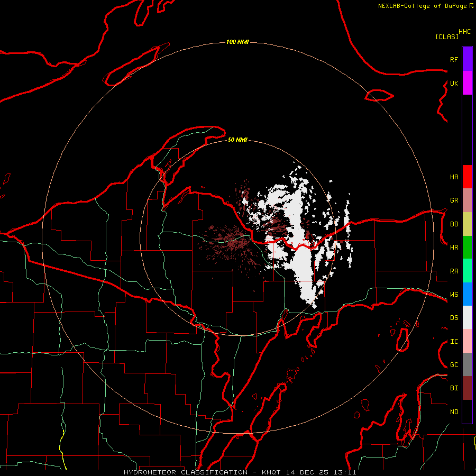Click the [CLAS] legend header
The height and width of the screenshot is (476, 476).
tap(447, 36)
